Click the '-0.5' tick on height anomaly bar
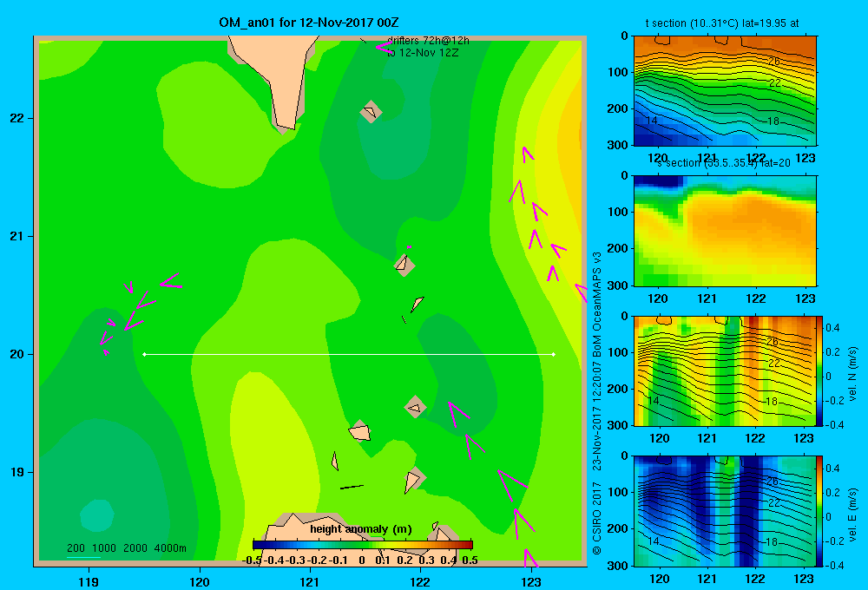 pos(253,560)
